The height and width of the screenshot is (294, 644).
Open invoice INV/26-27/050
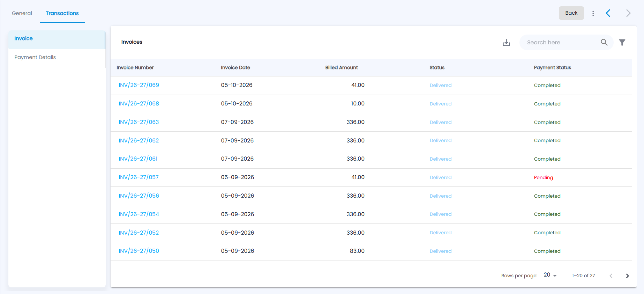point(139,251)
